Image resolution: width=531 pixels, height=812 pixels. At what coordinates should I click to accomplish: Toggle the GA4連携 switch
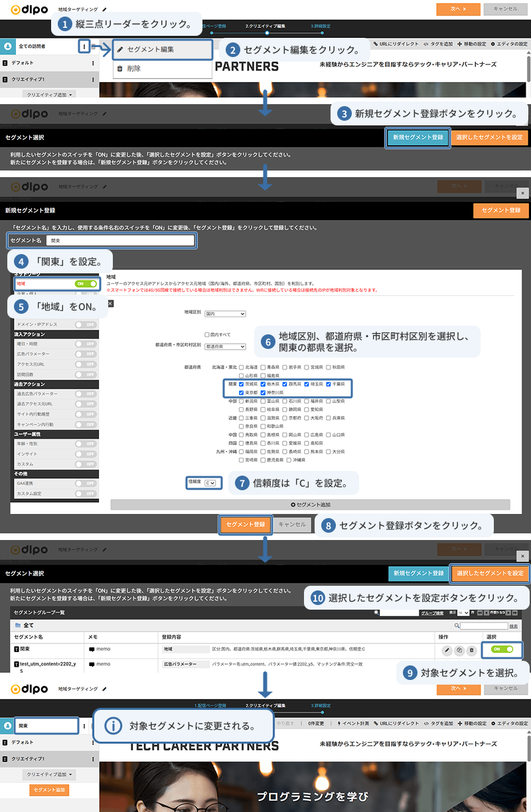click(x=86, y=484)
